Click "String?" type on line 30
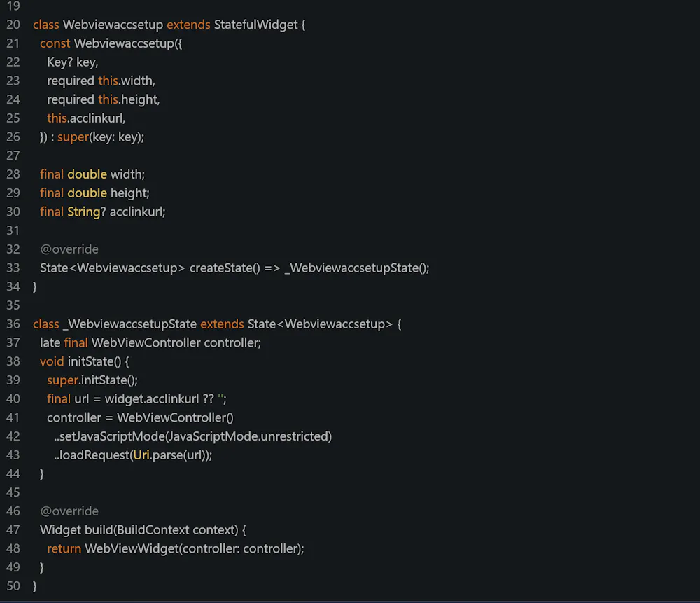Image resolution: width=700 pixels, height=603 pixels. 87,212
